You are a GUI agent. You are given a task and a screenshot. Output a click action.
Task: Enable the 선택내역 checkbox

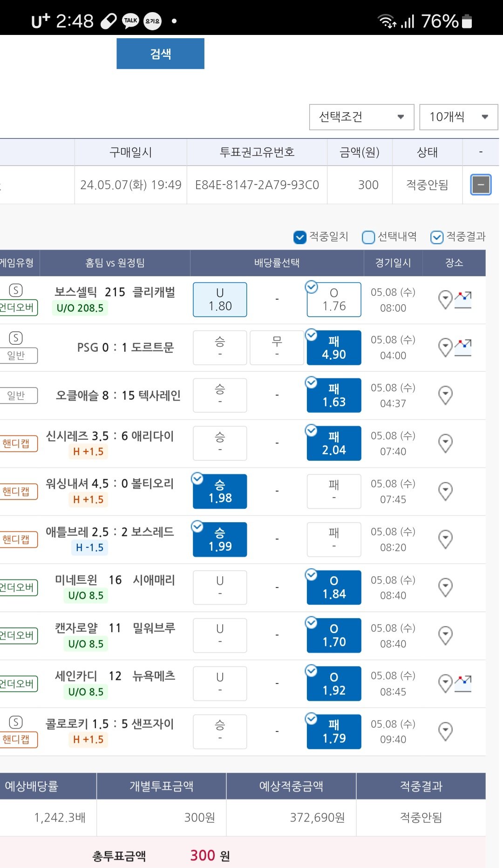pyautogui.click(x=368, y=237)
